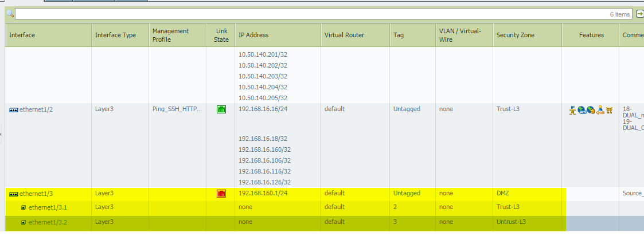Click the globe with gear feature icon
Image resolution: width=644 pixels, height=248 pixels.
click(x=591, y=110)
